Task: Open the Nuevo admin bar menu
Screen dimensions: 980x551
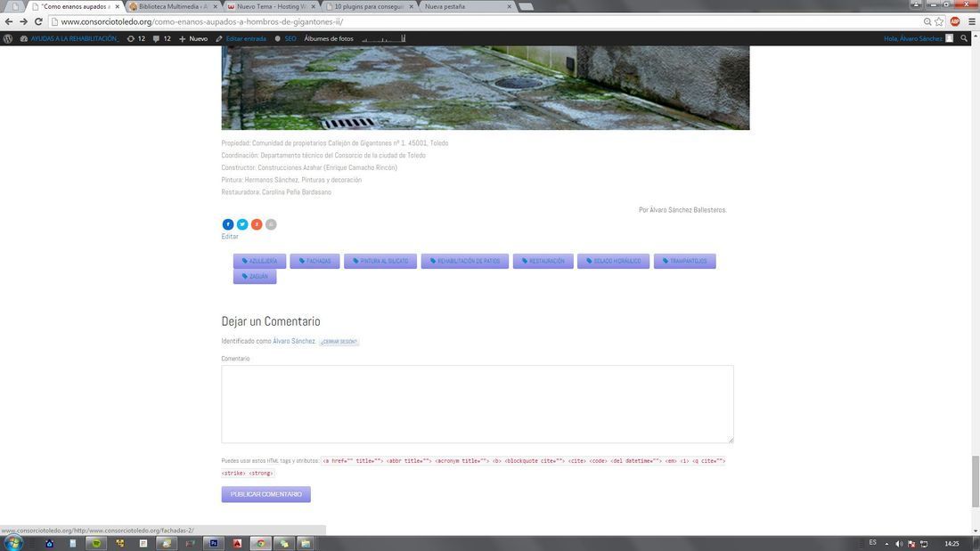Action: [x=193, y=39]
